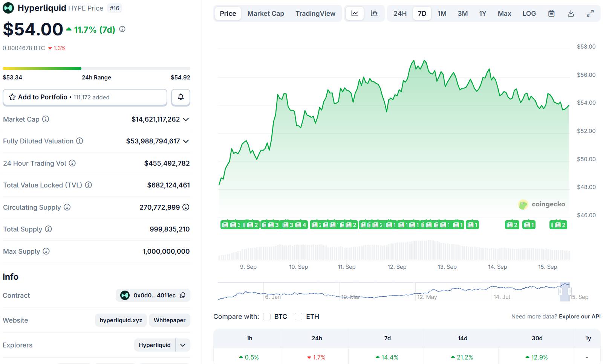Click the Hyperliquid explorer button
This screenshot has height=364, width=609.
coord(155,345)
